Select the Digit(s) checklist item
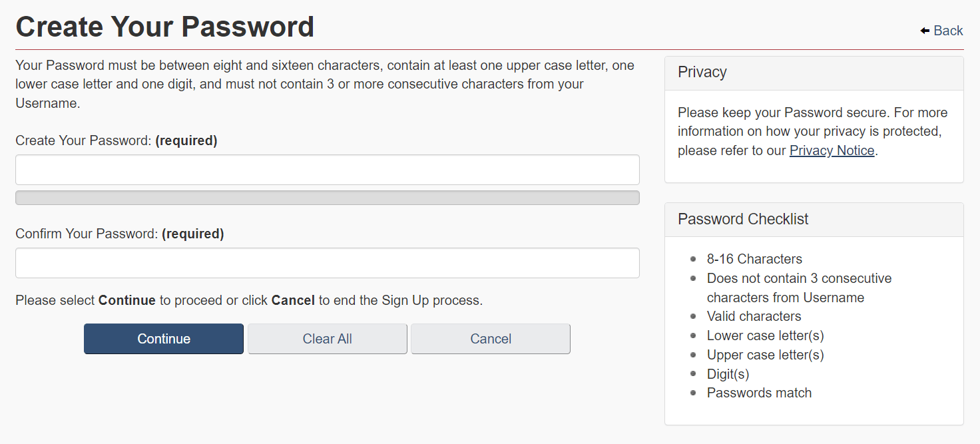Screen dimensions: 980x444 728,374
